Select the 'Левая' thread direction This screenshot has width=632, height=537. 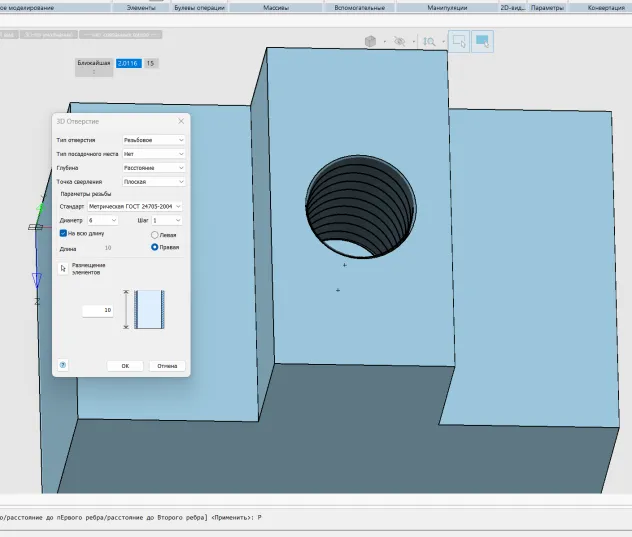click(x=155, y=235)
